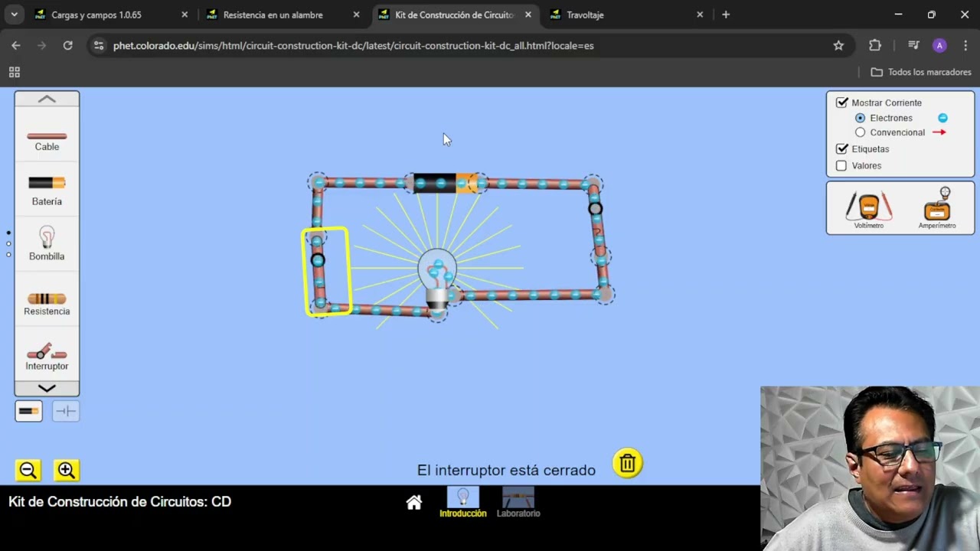Open the Laboratorio screen

point(518,503)
